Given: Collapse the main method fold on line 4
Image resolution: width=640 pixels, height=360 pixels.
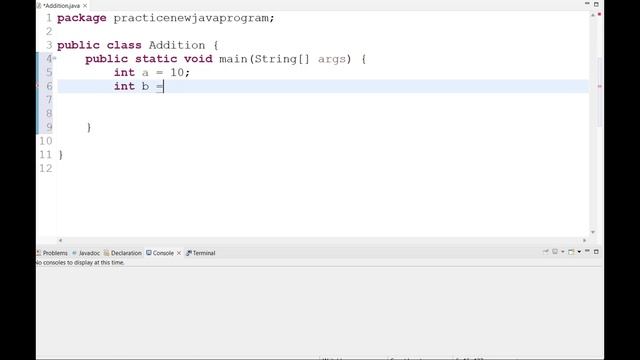Looking at the screenshot, I should point(54,58).
